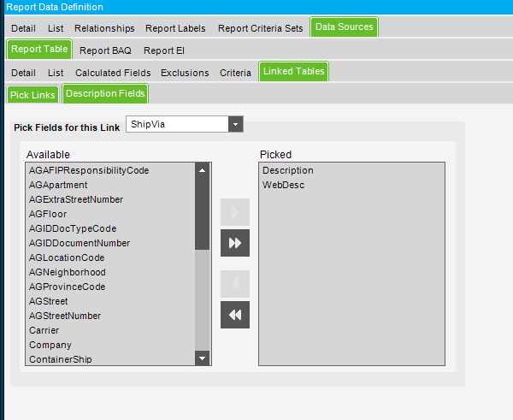Switch to the Criteria tab
The width and height of the screenshot is (513, 420).
(235, 73)
